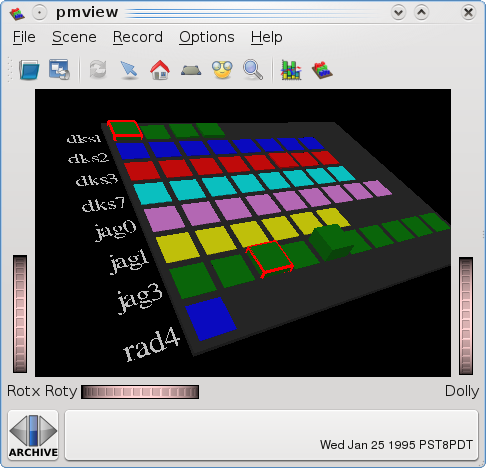Select the arrow pick tool
This screenshot has width=486, height=468.
coord(129,70)
